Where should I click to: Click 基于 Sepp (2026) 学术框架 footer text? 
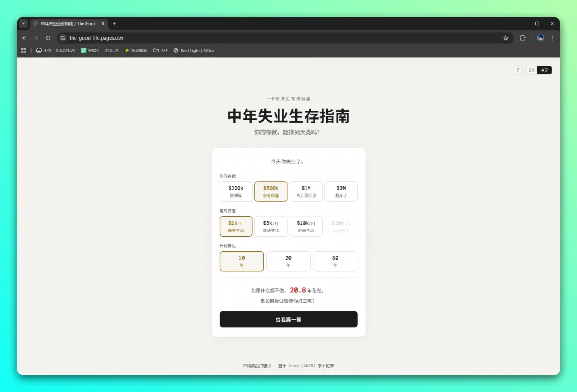(x=306, y=366)
